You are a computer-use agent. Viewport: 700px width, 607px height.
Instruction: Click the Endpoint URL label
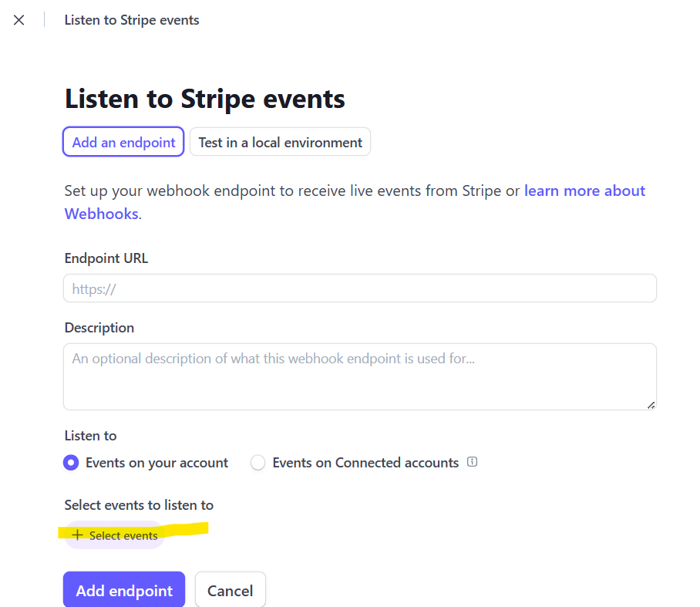(x=106, y=258)
